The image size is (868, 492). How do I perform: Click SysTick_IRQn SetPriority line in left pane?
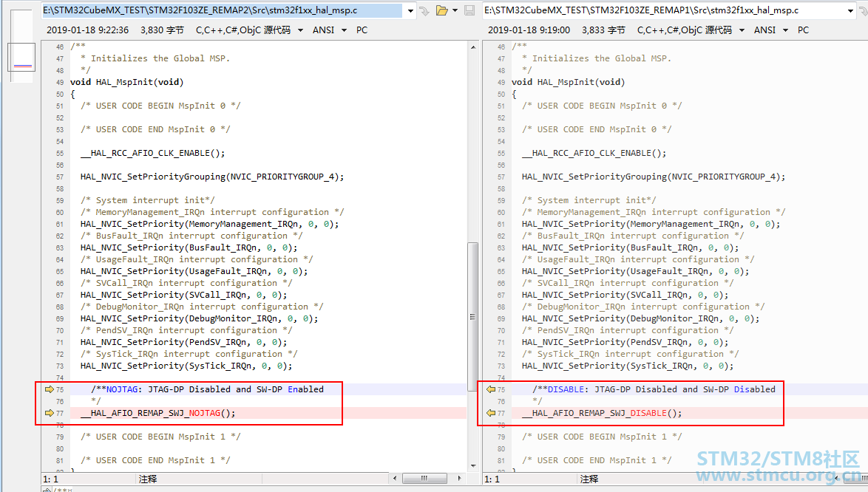pyautogui.click(x=186, y=366)
